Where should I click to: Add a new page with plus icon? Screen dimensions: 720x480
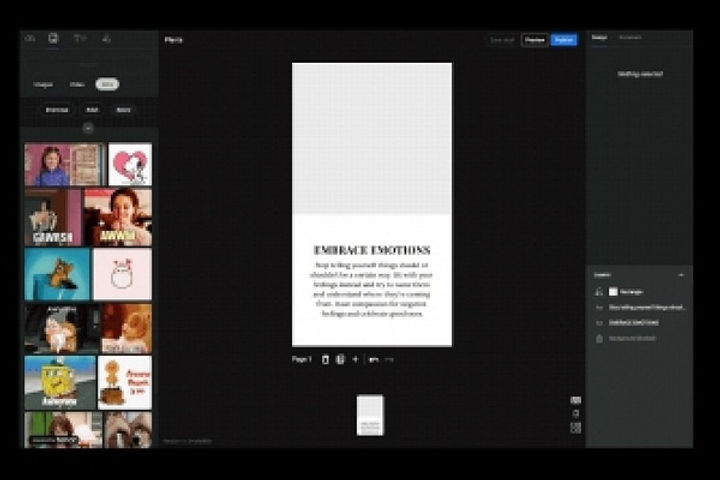355,359
